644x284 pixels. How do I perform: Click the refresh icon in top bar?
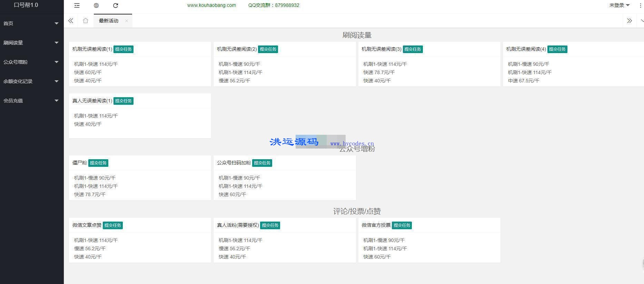pos(116,6)
